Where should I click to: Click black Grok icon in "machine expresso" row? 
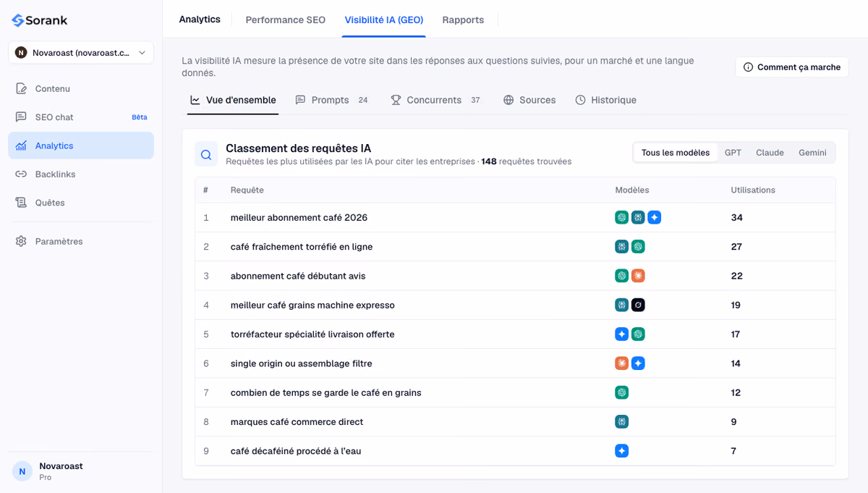(638, 305)
